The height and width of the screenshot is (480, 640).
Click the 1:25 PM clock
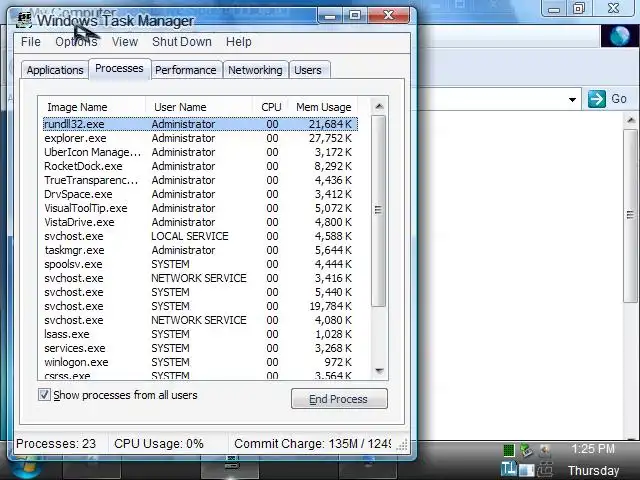pyautogui.click(x=593, y=449)
